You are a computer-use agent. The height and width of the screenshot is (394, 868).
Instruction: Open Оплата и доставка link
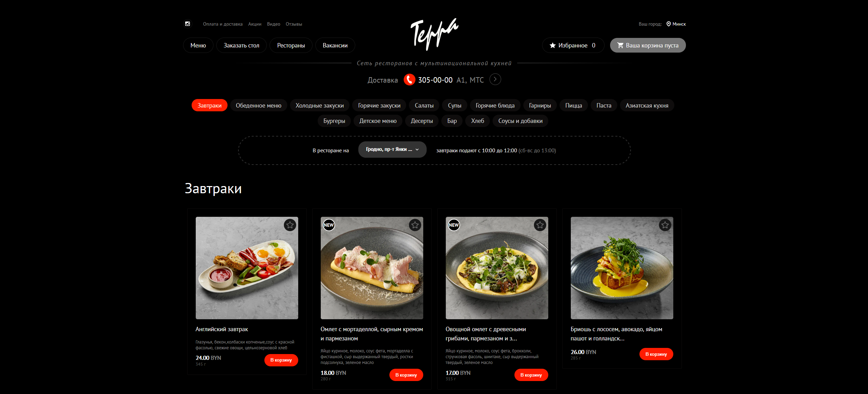pyautogui.click(x=223, y=24)
